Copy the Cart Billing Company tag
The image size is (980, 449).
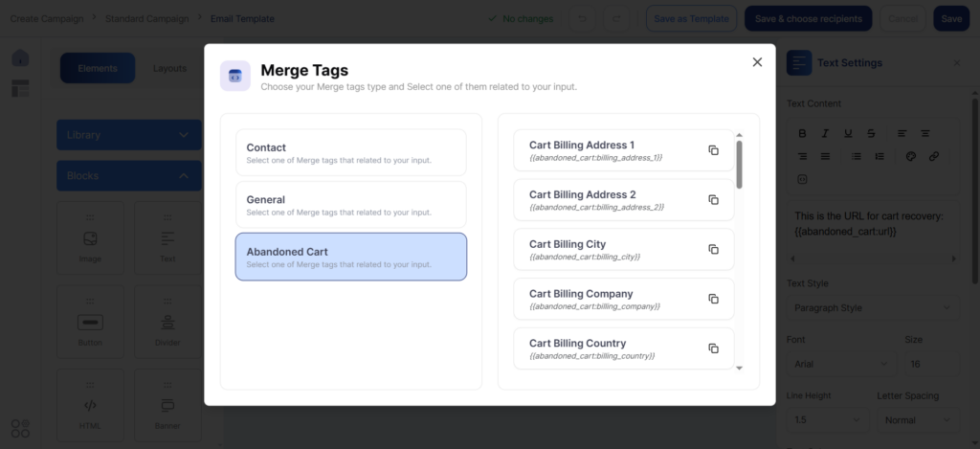(713, 299)
